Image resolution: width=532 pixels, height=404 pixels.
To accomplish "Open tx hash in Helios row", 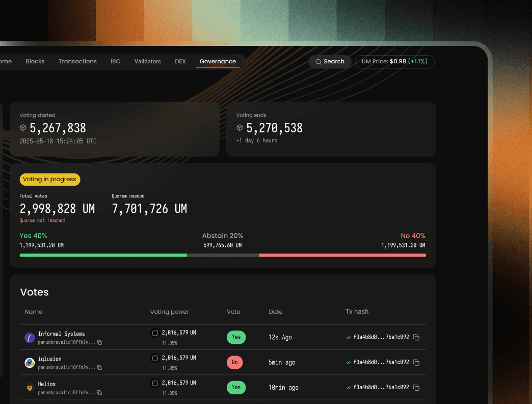I will 381,387.
